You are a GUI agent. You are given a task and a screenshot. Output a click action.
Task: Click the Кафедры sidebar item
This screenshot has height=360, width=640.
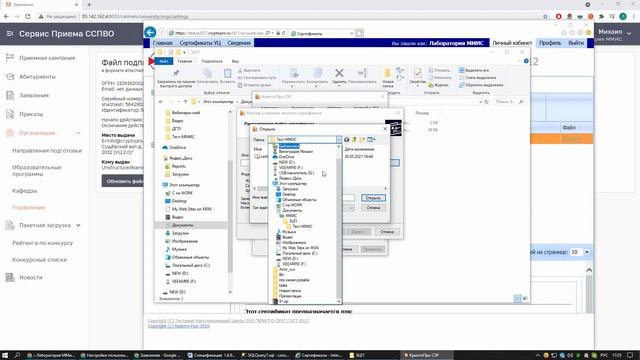[x=24, y=191]
